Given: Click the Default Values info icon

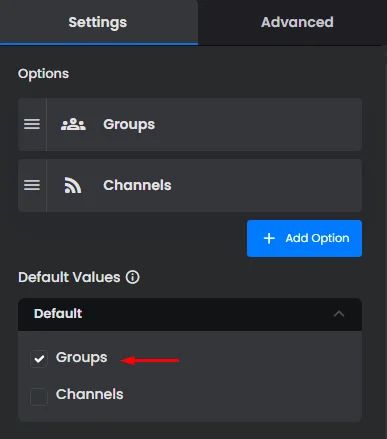Looking at the screenshot, I should click(133, 277).
